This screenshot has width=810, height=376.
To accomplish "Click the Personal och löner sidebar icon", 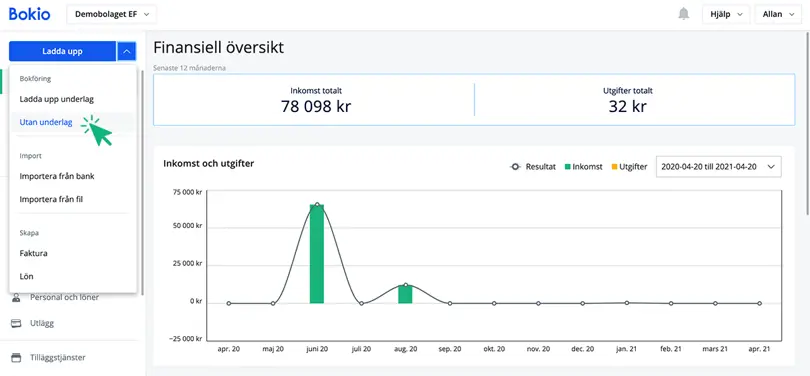I will [17, 297].
